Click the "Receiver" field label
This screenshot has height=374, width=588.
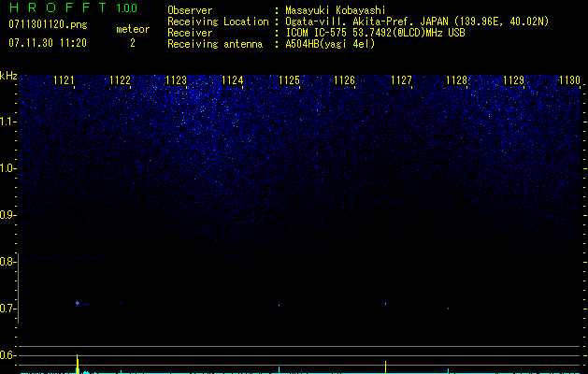coord(190,33)
